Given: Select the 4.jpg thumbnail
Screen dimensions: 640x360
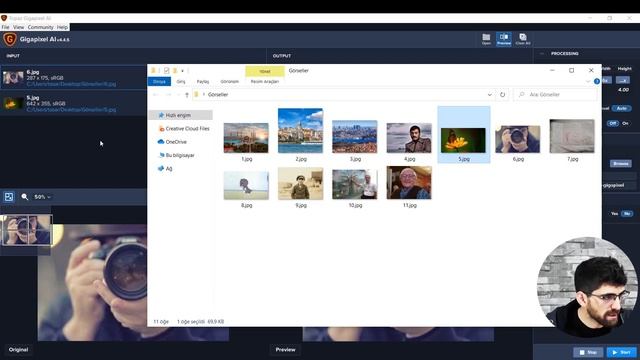Looking at the screenshot, I should click(x=409, y=138).
